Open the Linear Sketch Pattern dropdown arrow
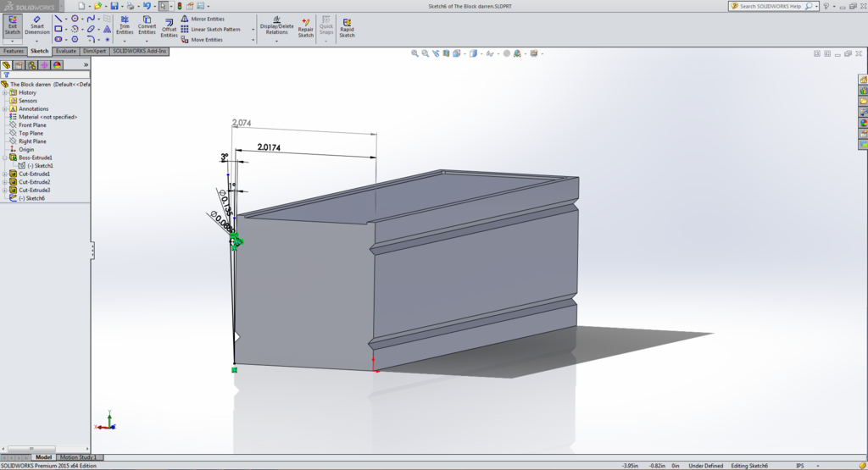The width and height of the screenshot is (868, 470). (x=253, y=30)
